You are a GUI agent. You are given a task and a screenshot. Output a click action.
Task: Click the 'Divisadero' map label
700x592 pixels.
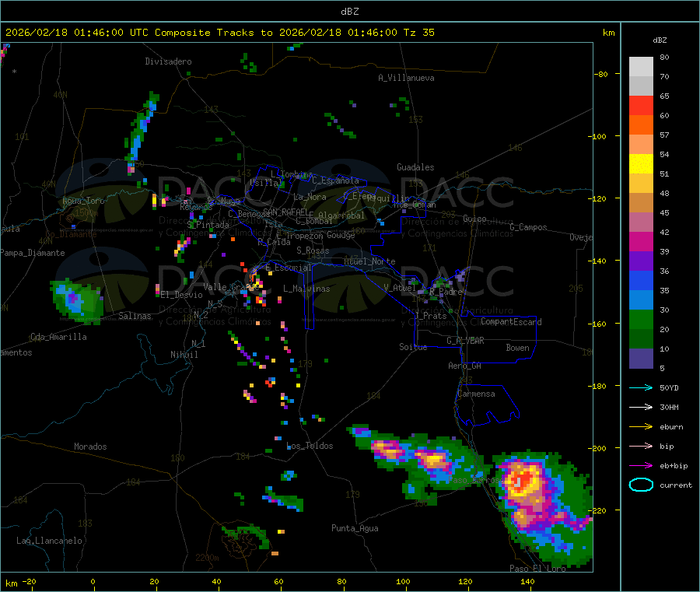168,61
